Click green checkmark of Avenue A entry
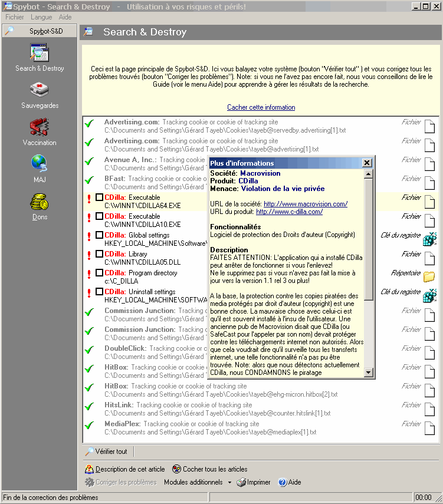Viewport: 443px width, 504px height. [89, 161]
